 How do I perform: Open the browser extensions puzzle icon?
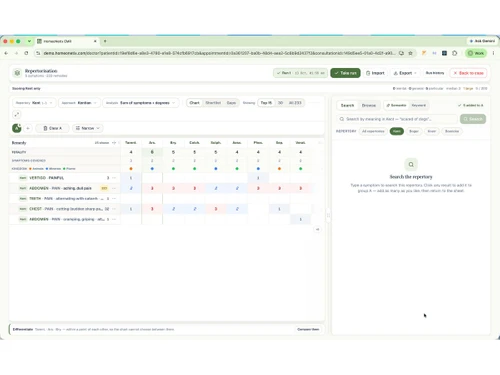click(455, 53)
